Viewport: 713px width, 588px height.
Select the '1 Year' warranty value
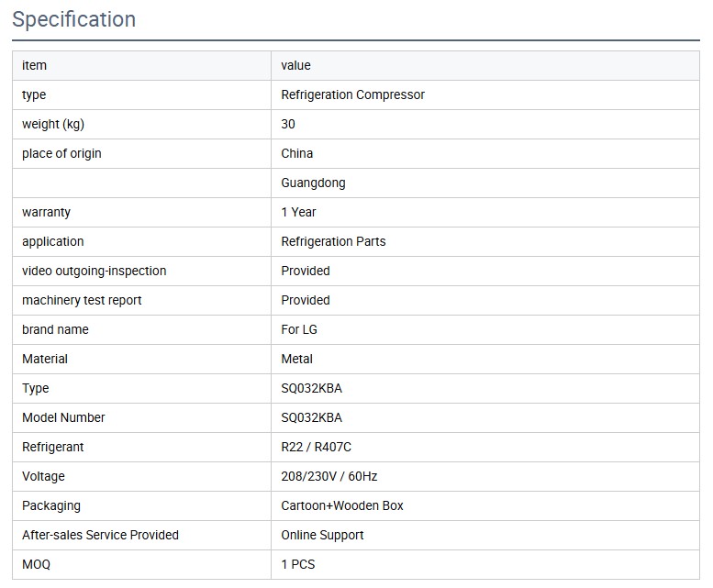pos(298,212)
